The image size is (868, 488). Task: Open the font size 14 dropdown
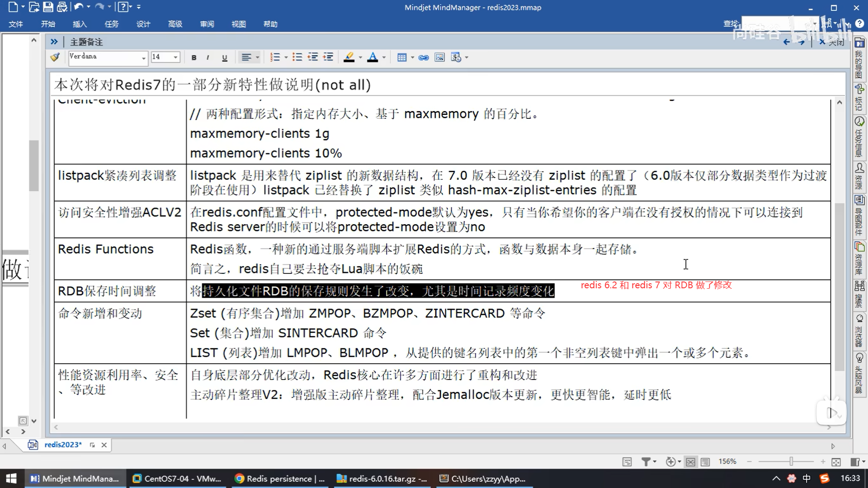175,57
